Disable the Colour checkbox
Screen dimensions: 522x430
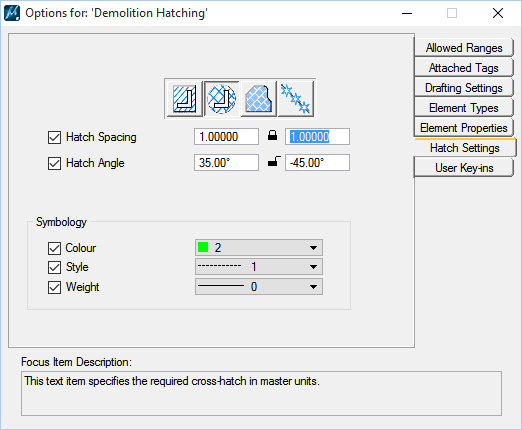tap(54, 248)
